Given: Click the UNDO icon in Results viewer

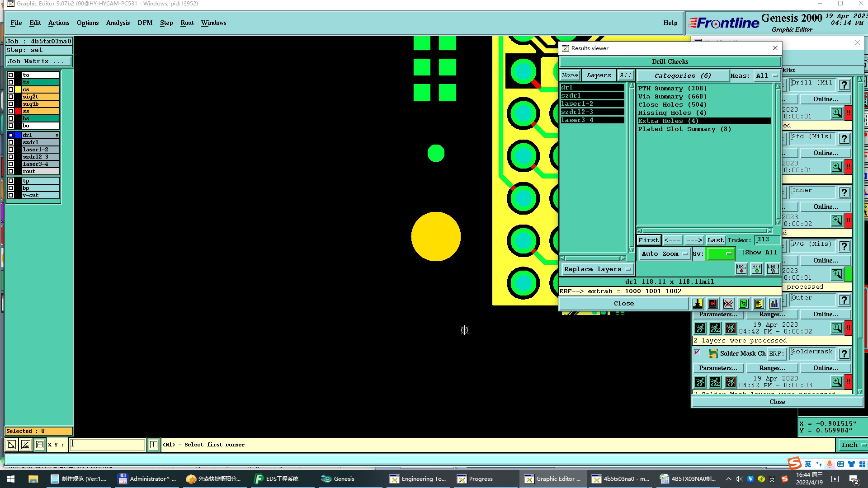Looking at the screenshot, I should pos(773,269).
